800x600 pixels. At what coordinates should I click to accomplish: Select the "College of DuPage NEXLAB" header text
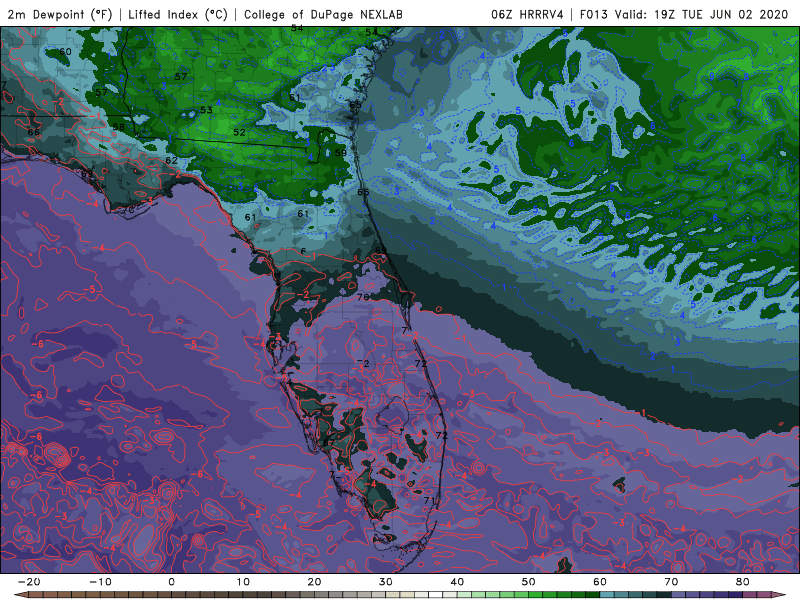pos(323,14)
